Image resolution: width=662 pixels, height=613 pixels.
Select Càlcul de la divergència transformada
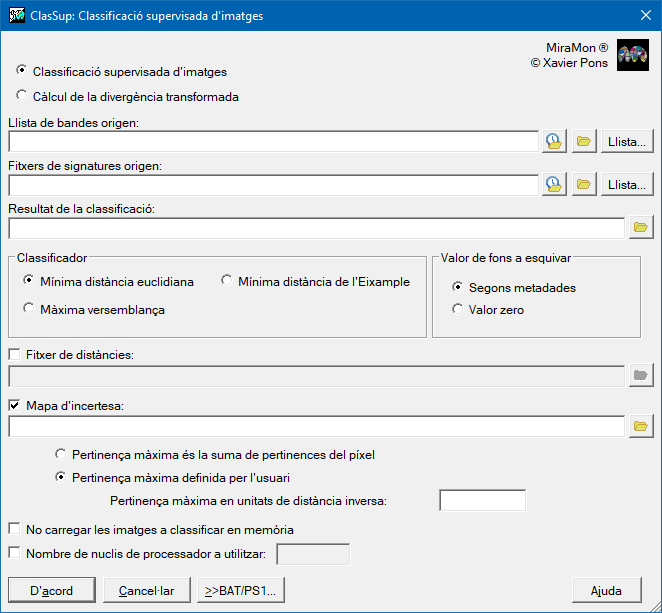(x=22, y=97)
